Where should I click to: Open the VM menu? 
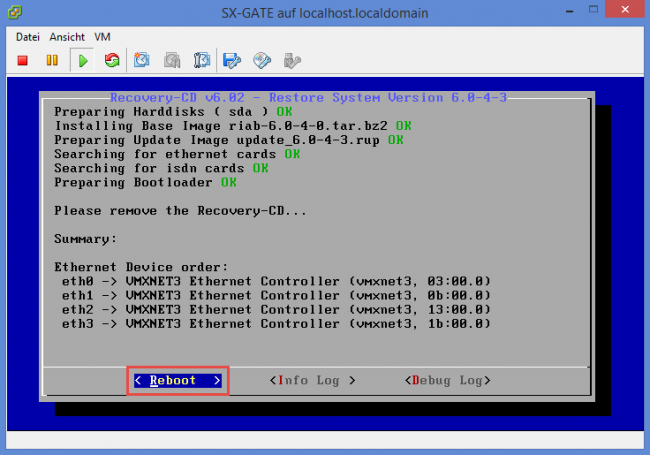(103, 36)
